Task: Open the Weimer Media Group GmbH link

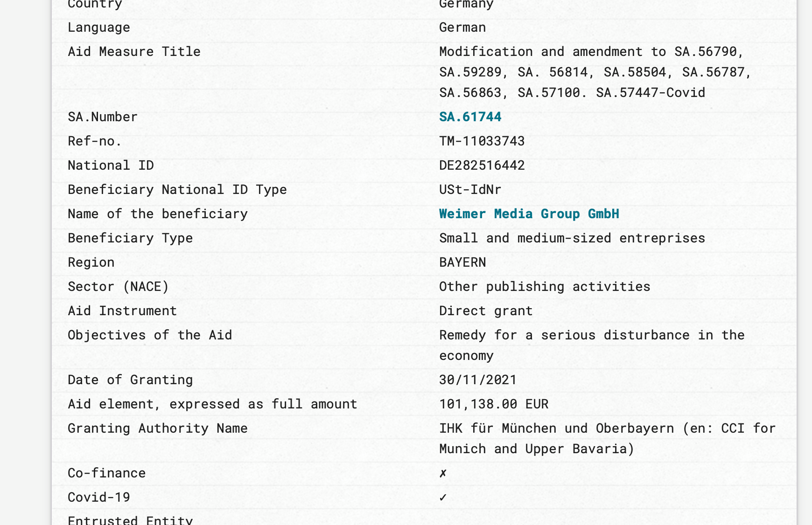Action: (x=529, y=214)
